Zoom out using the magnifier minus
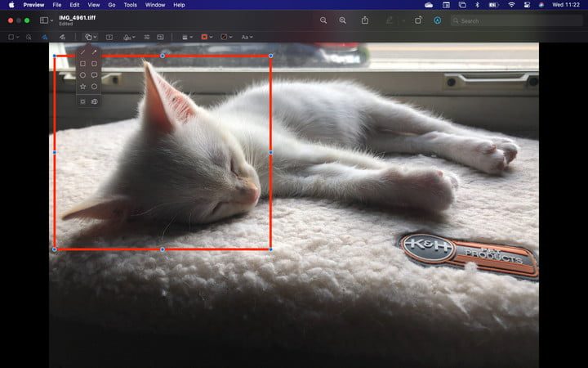 [x=323, y=20]
